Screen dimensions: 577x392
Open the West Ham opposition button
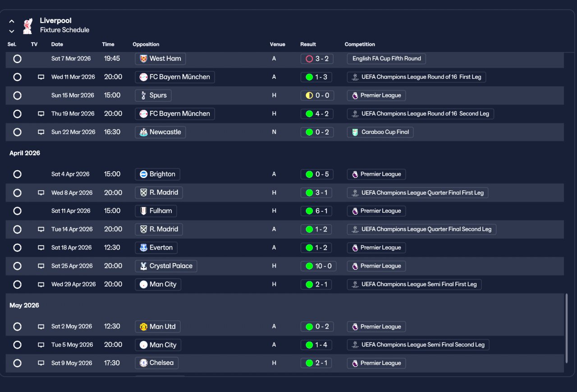tap(160, 59)
